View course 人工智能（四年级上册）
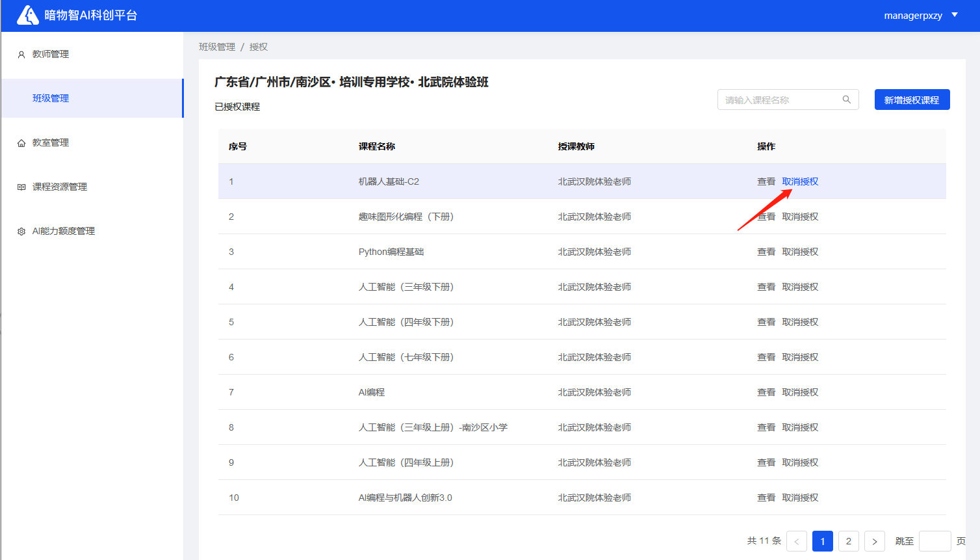 point(766,462)
